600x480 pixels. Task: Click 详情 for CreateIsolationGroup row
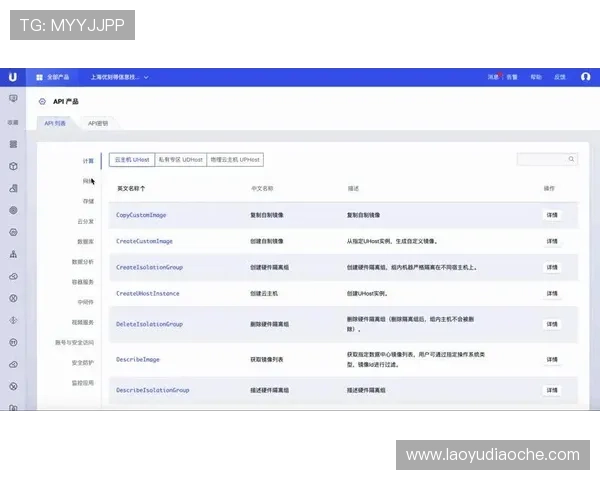(x=552, y=267)
